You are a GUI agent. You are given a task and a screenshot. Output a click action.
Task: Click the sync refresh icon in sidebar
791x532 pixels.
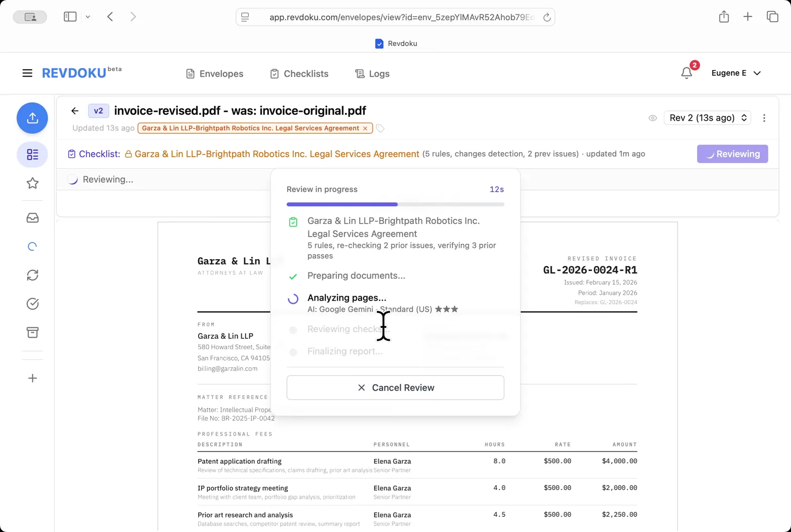[x=32, y=275]
